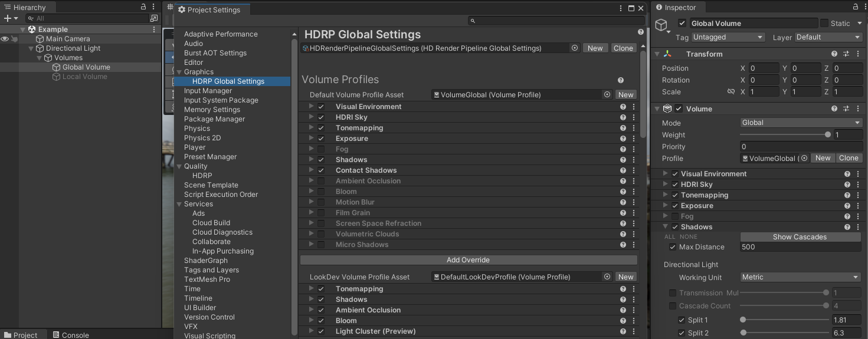The width and height of the screenshot is (868, 339).
Task: Select Quality settings category
Action: coord(196,166)
